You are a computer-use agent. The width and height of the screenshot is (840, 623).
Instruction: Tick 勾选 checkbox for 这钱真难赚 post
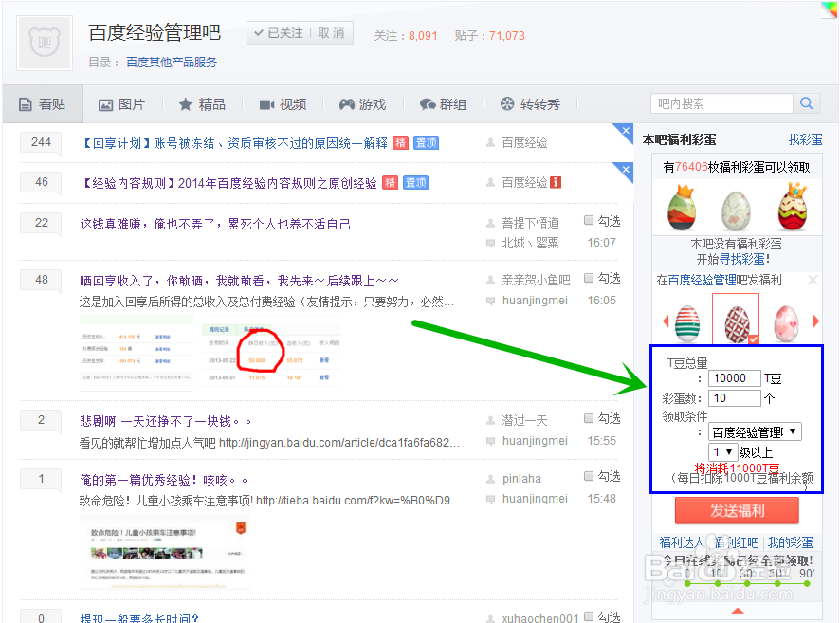589,220
